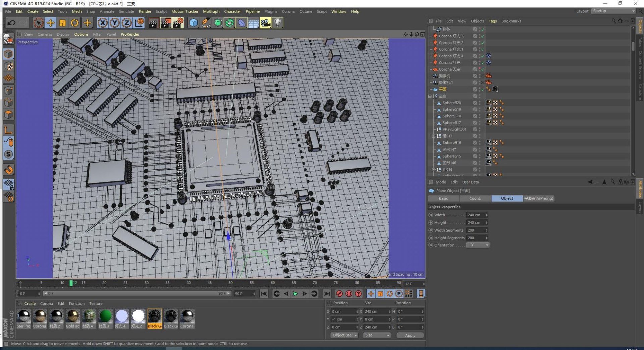Add a Light object icon

tap(277, 23)
